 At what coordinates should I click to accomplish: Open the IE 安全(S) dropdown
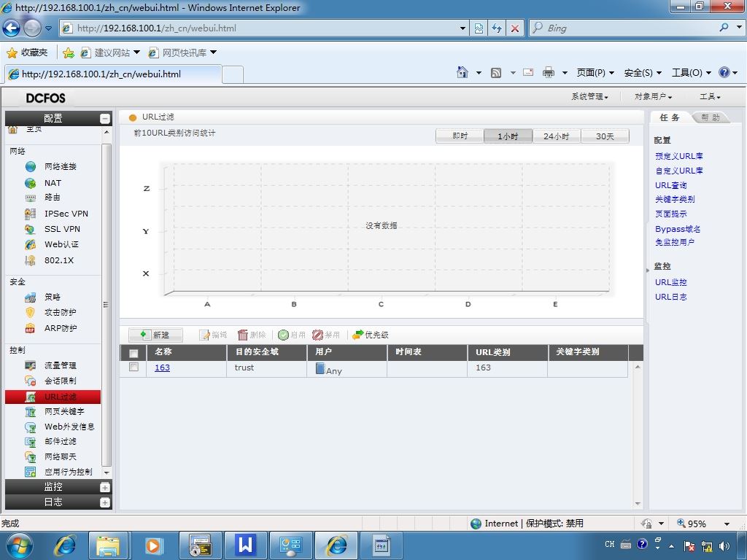click(x=643, y=72)
